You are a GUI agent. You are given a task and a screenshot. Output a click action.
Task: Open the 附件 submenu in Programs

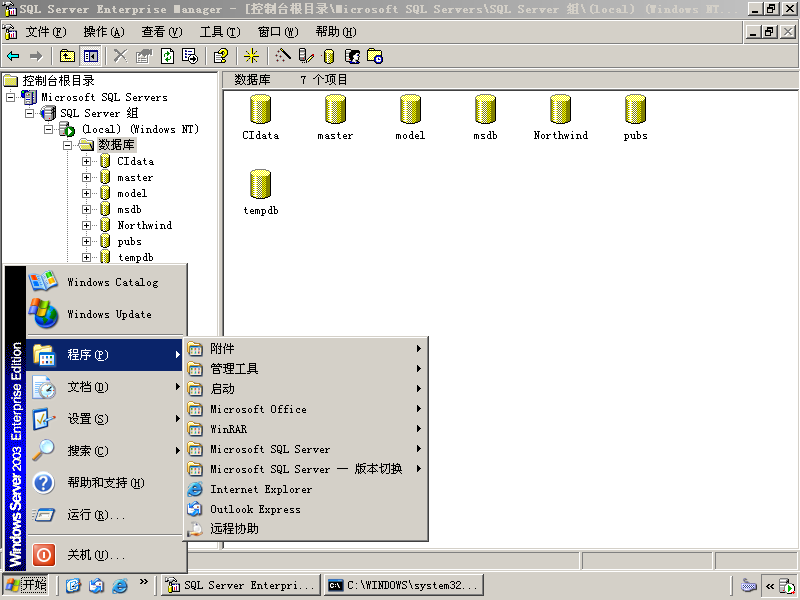[x=305, y=348]
